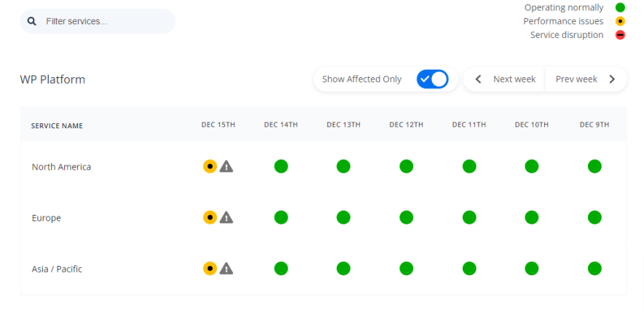Click North America performance issue icon for Dec 15th
This screenshot has width=644, height=322.
(x=210, y=166)
